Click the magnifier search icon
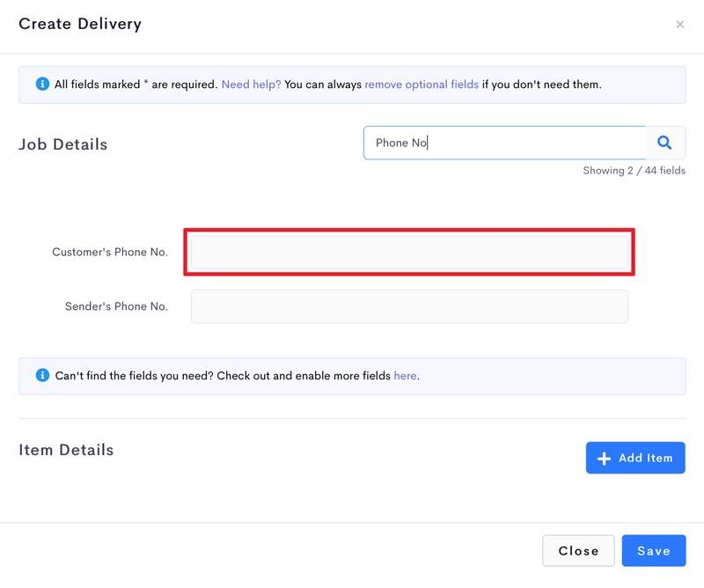The width and height of the screenshot is (704, 588). pos(664,143)
